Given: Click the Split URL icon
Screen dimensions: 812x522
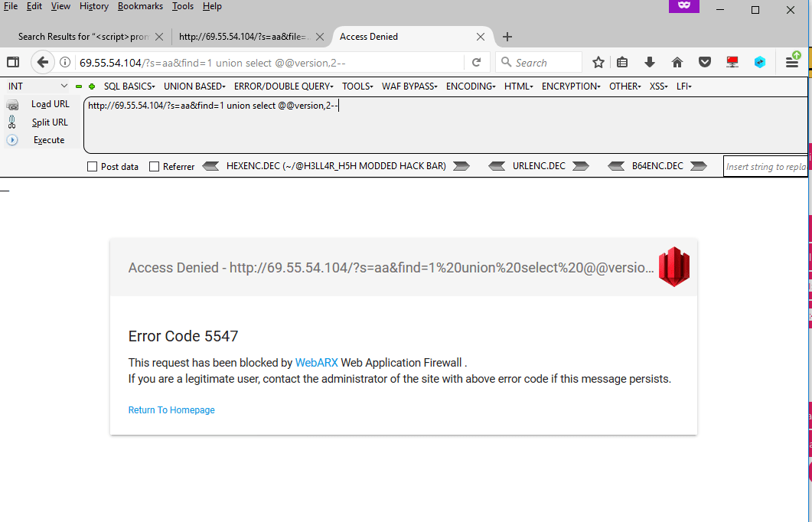Looking at the screenshot, I should point(12,122).
